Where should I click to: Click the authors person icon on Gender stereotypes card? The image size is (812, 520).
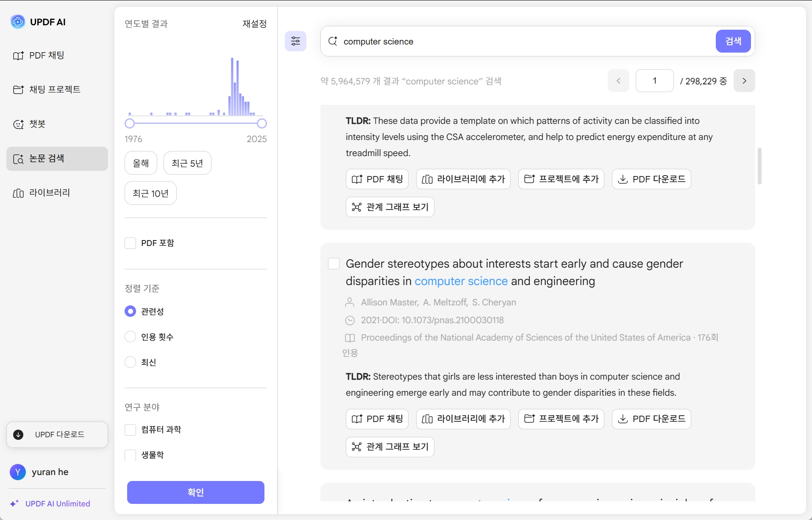350,302
